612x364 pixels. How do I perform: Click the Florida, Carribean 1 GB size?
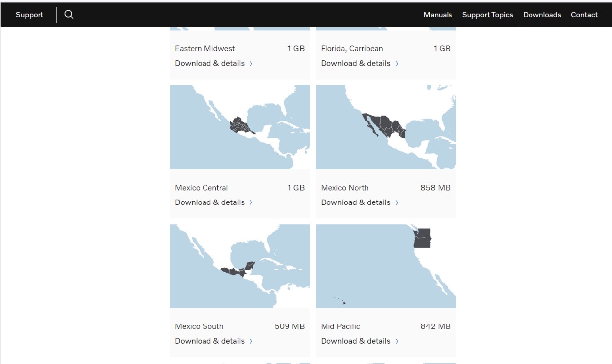coord(442,49)
